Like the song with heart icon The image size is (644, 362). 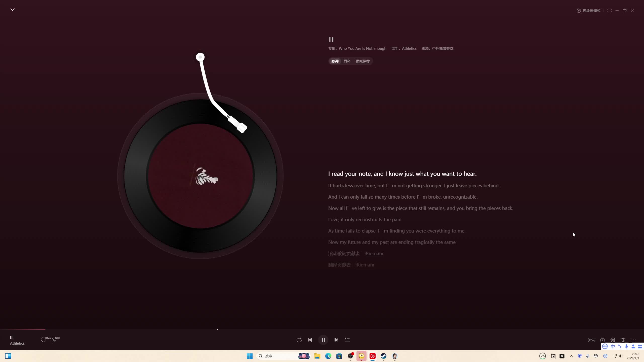pos(43,340)
